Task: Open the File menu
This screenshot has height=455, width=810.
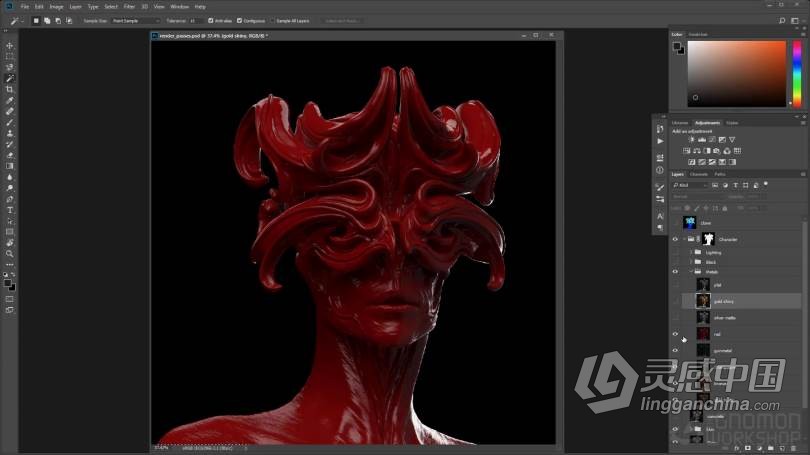Action: (x=25, y=7)
